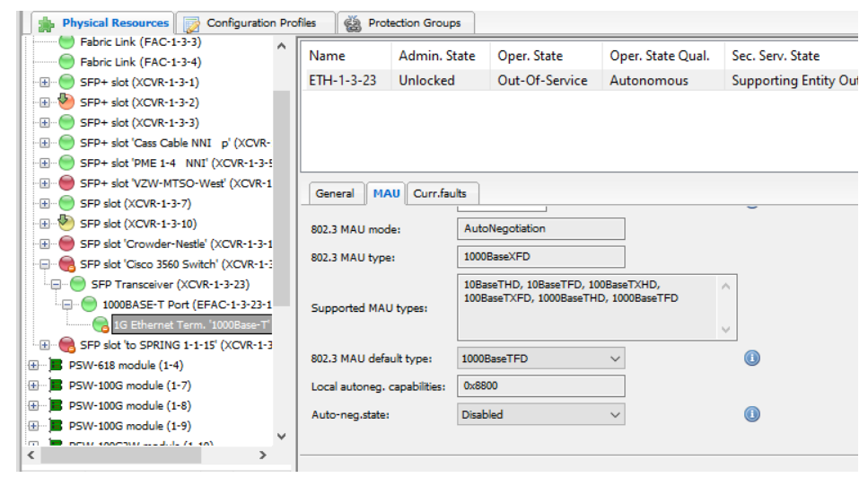Click green status icon of Fabric Link FAC-1-3-3

coord(66,41)
